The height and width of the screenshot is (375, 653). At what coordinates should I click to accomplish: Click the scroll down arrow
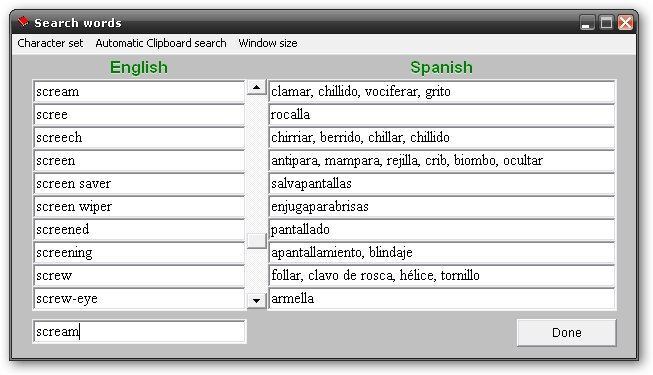click(257, 300)
